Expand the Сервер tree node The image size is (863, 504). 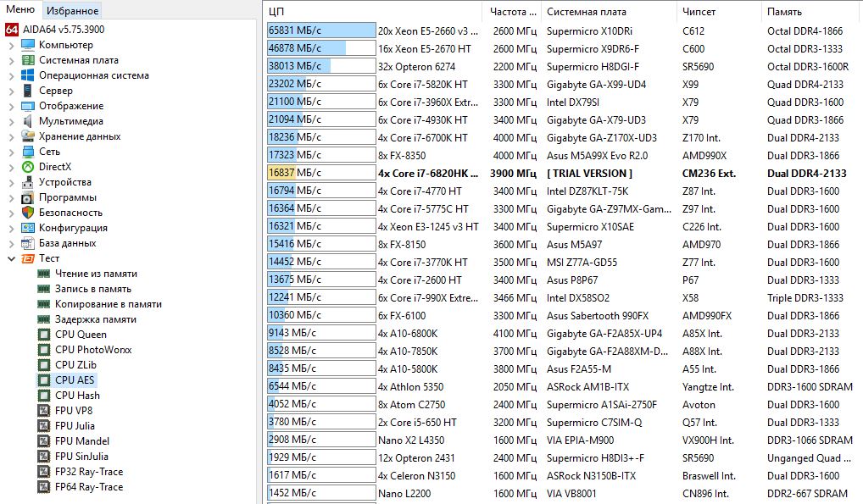coord(12,91)
